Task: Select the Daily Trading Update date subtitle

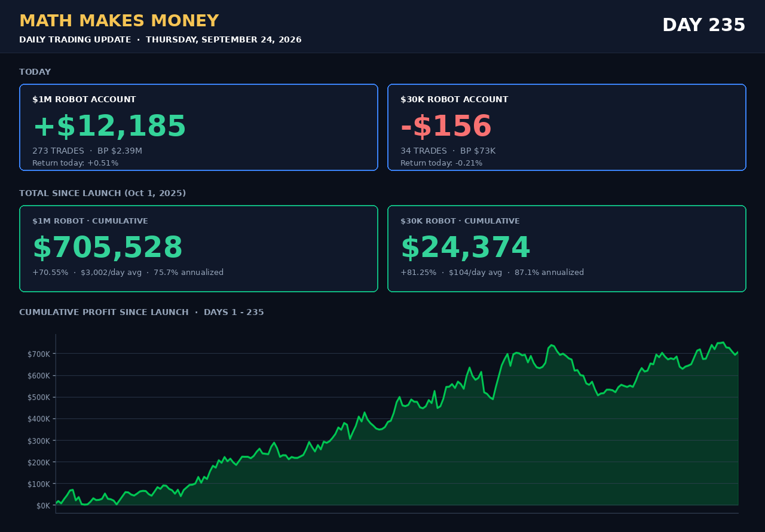Action: point(160,40)
